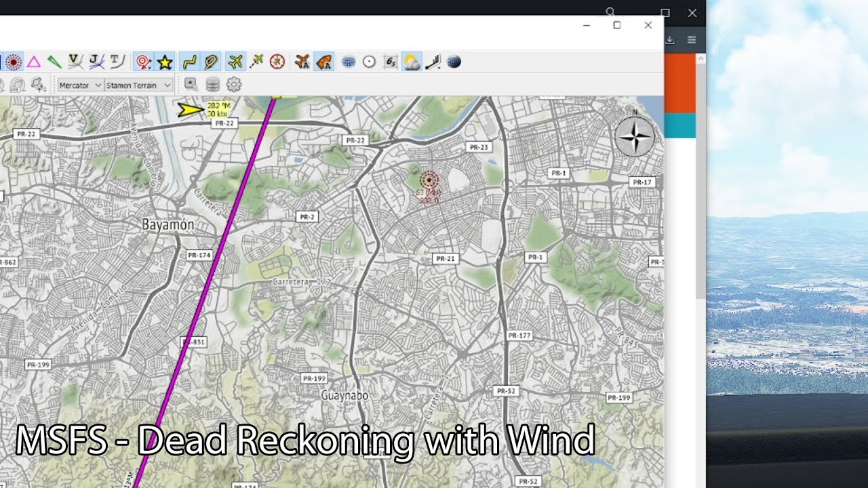Click the dark globe sun shading icon
Screen dimensions: 868x488
[454, 62]
